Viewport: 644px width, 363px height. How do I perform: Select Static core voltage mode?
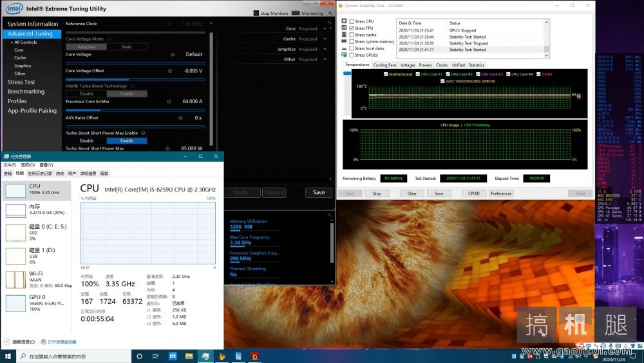(126, 47)
